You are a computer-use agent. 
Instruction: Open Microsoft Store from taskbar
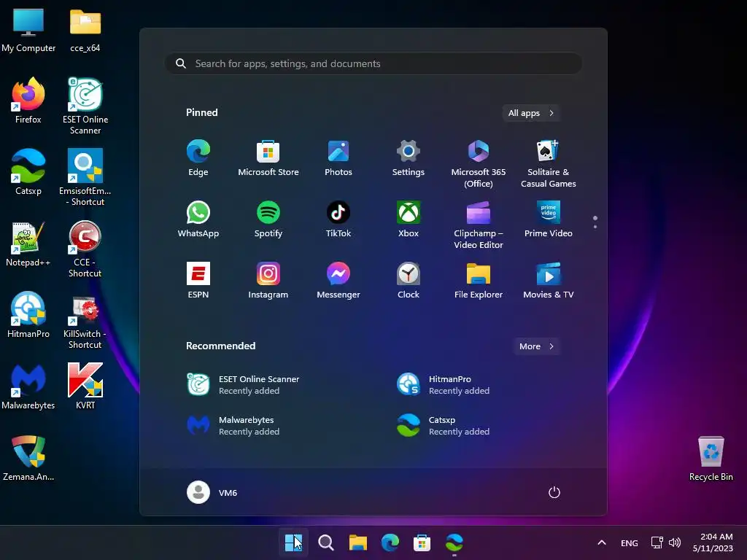(422, 542)
